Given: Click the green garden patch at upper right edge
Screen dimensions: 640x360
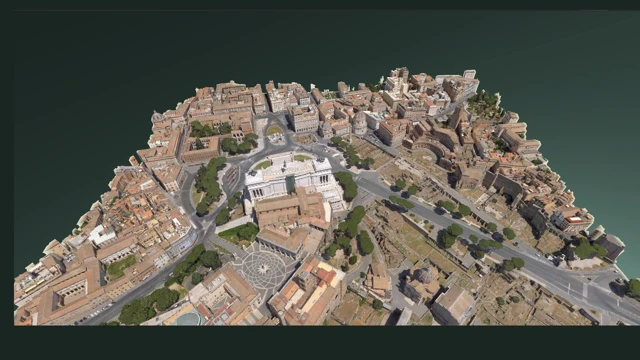Looking at the screenshot, I should 484,103.
